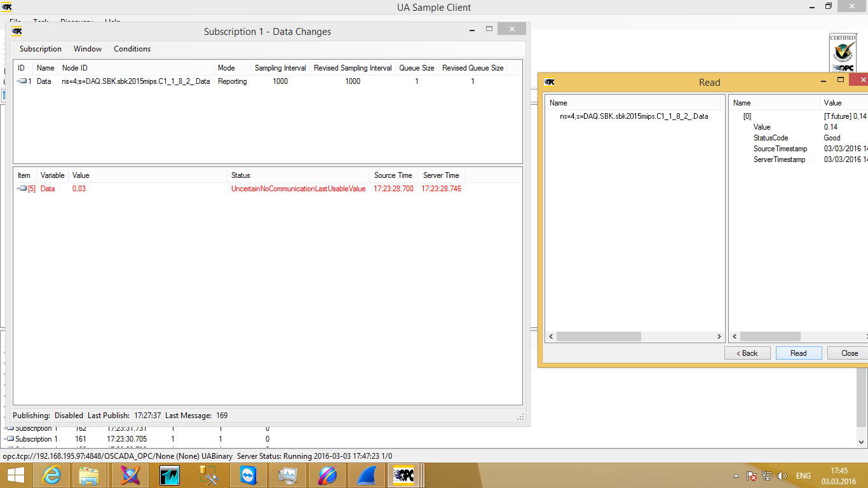
Task: Click the volume speaker tray icon
Action: 782,476
